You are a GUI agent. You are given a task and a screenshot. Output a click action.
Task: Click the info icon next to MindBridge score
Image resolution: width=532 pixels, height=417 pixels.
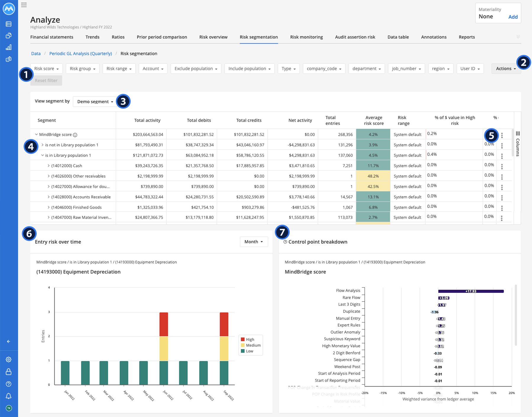tap(75, 134)
